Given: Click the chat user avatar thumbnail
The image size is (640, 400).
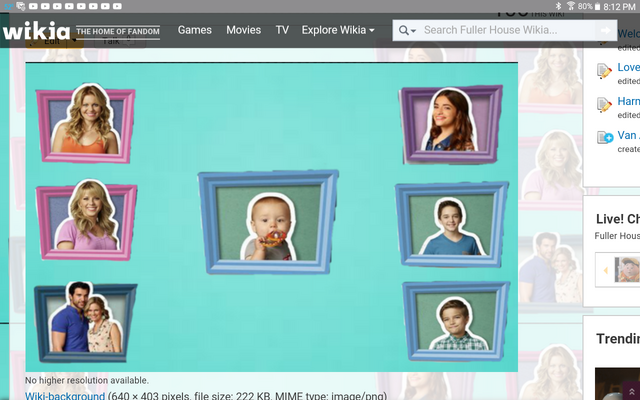Looking at the screenshot, I should [627, 269].
